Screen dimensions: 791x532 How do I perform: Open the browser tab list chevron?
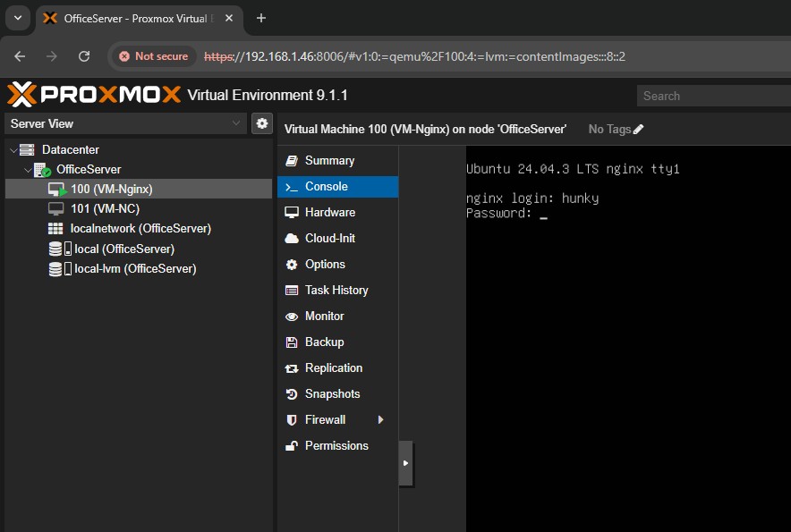(17, 18)
